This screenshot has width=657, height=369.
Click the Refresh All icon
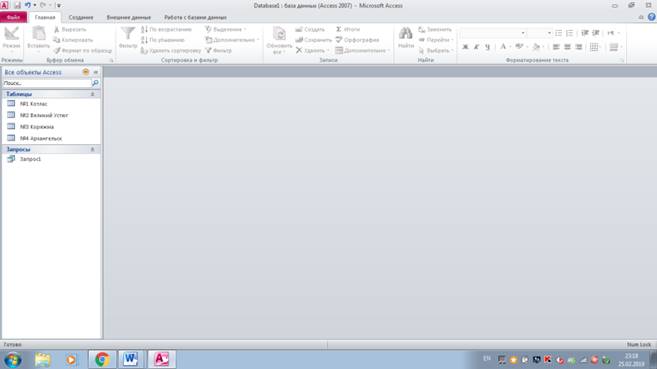click(279, 34)
